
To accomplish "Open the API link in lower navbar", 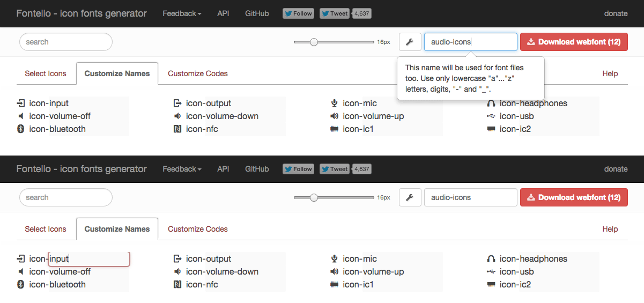I will (223, 169).
